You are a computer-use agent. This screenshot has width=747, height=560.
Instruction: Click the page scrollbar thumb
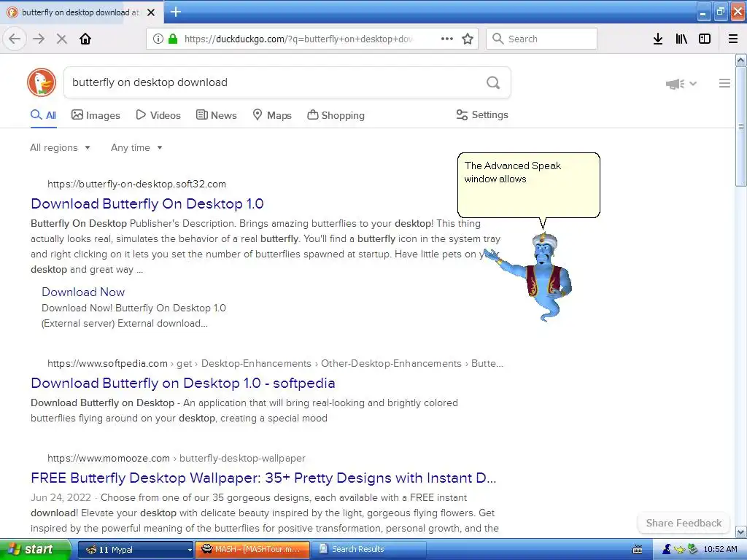[741, 127]
